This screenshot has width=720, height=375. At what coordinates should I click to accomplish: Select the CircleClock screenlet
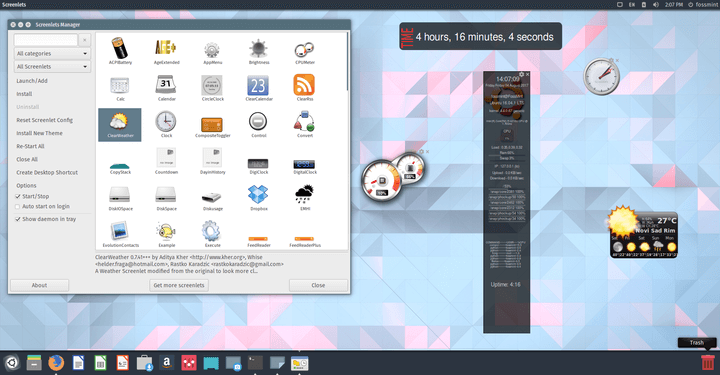[x=212, y=88]
